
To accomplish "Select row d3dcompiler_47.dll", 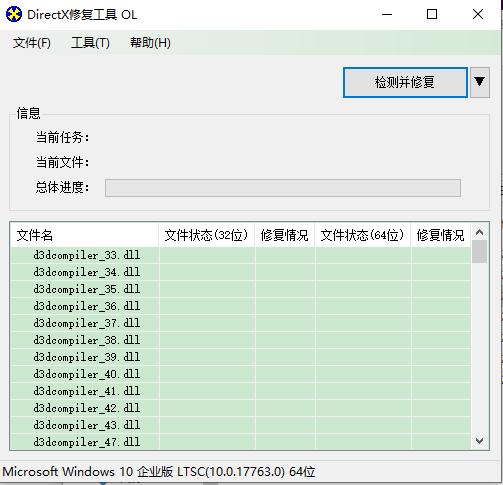I will tap(241, 442).
